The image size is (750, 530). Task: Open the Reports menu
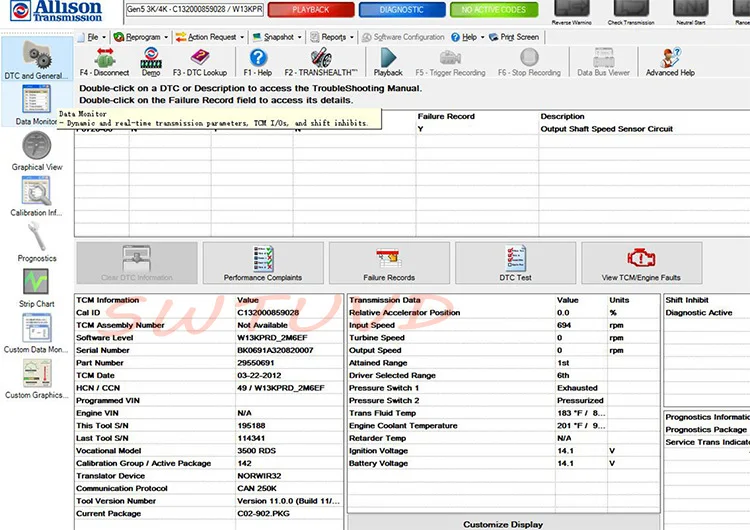pyautogui.click(x=332, y=37)
